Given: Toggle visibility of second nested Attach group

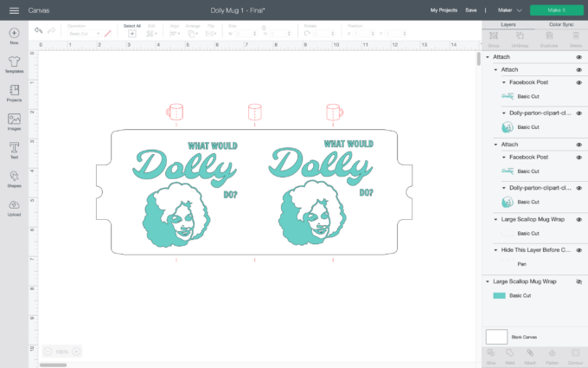Looking at the screenshot, I should tap(579, 145).
